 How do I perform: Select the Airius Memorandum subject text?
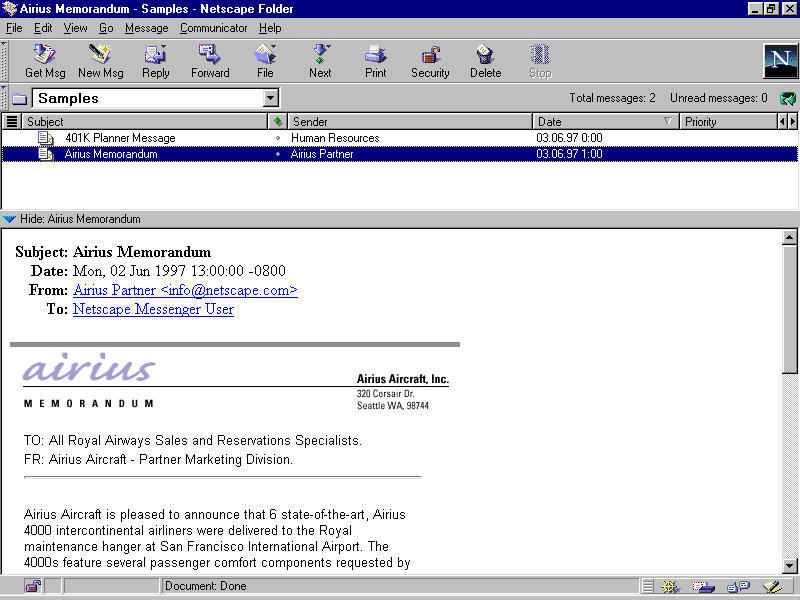pos(111,154)
